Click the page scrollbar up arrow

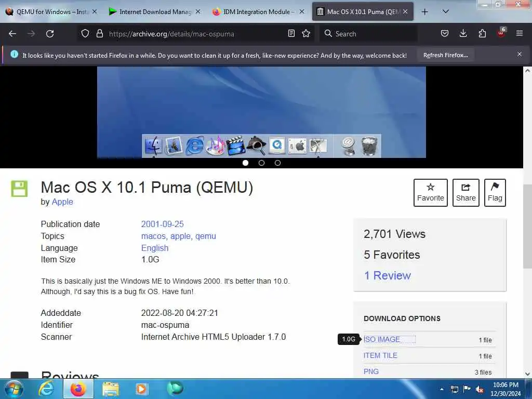[x=527, y=71]
